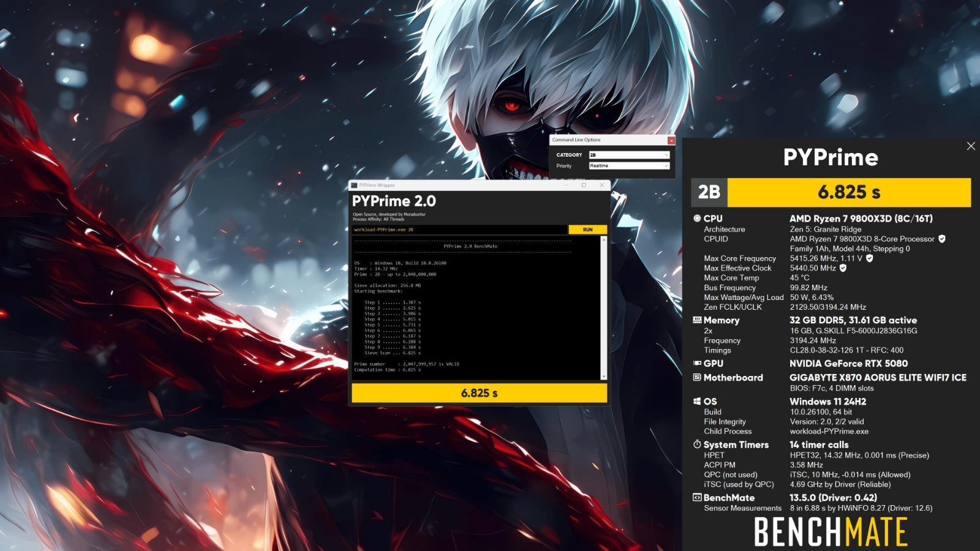
Task: Click the 2B category badge in BenchMate panel
Action: pos(709,192)
